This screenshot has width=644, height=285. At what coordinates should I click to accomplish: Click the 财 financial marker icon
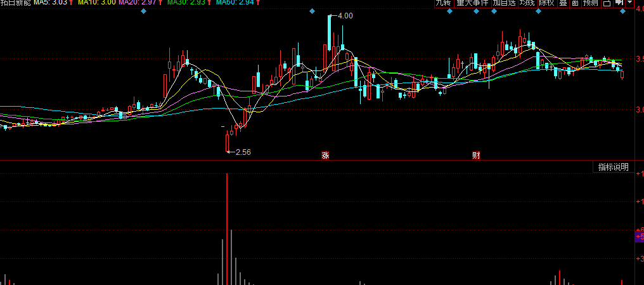pos(476,155)
